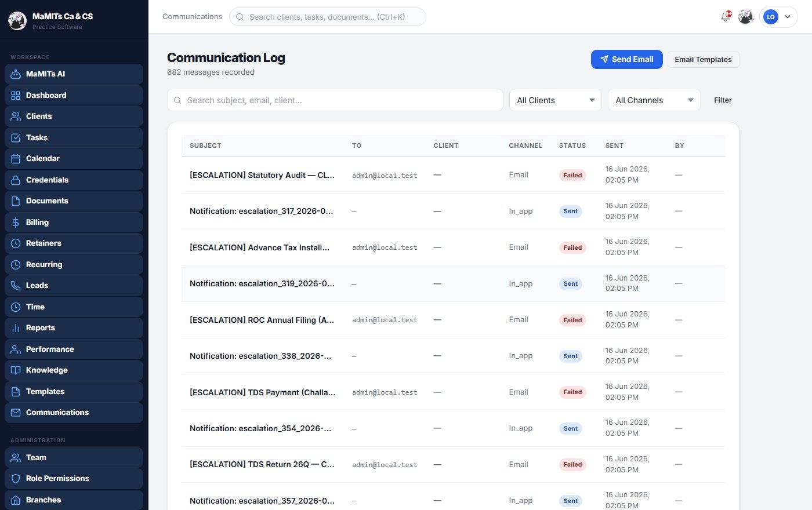Click Failed badge on TDS Payment row
Image resolution: width=812 pixels, height=510 pixels.
point(572,392)
